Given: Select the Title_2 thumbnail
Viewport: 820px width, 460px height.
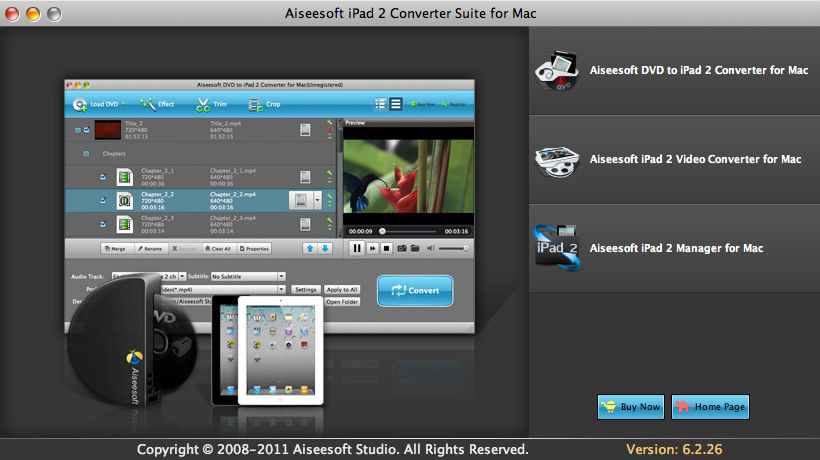Looking at the screenshot, I should [x=108, y=130].
